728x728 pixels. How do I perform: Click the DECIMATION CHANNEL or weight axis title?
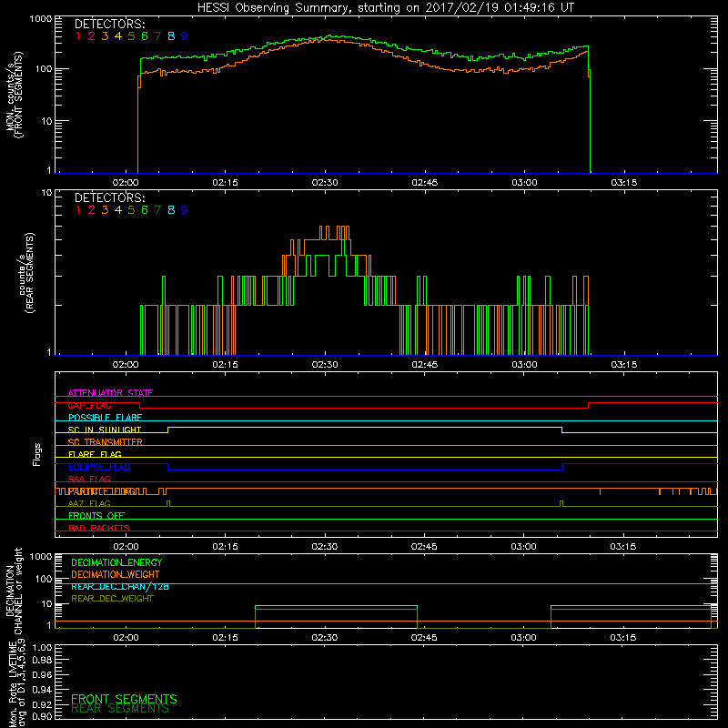(x=14, y=591)
